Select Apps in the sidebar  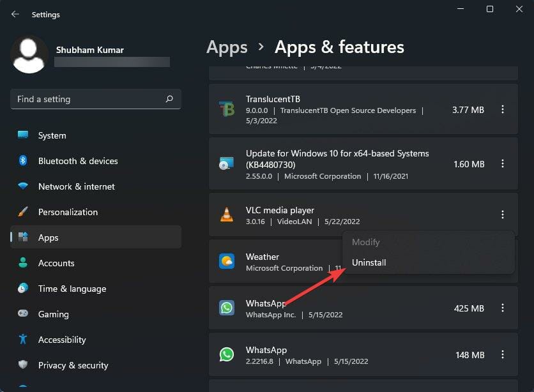pos(96,237)
